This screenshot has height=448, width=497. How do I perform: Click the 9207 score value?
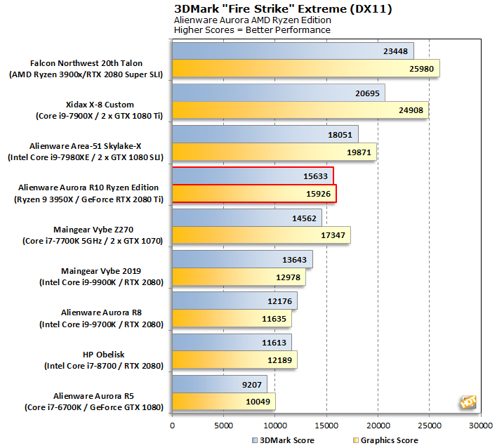pyautogui.click(x=252, y=385)
